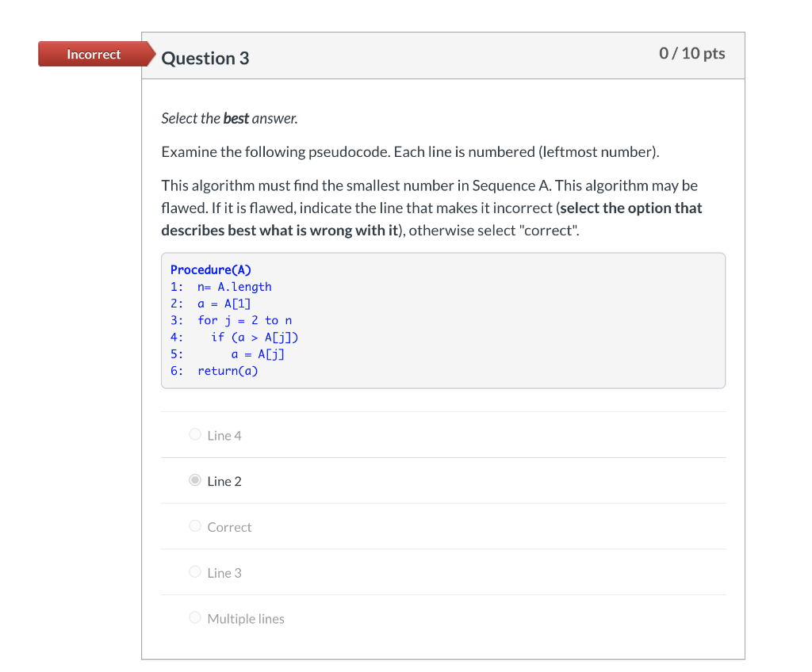Click the 'Select the best answer.' text
This screenshot has width=812, height=672.
[229, 119]
